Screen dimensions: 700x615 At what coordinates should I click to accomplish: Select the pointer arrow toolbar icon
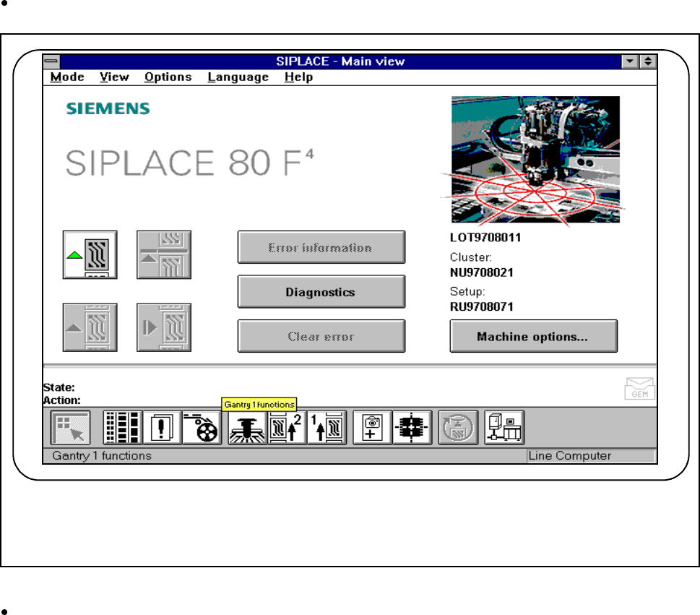point(71,428)
